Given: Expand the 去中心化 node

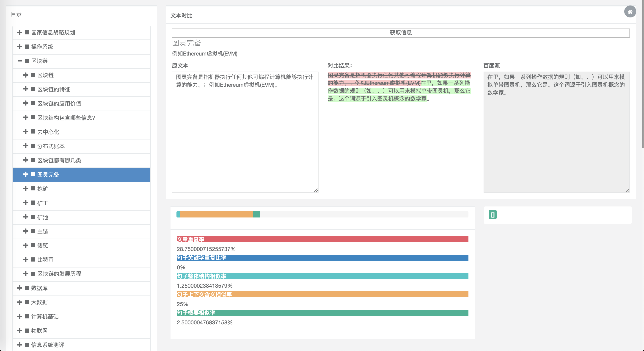Looking at the screenshot, I should click(x=25, y=132).
